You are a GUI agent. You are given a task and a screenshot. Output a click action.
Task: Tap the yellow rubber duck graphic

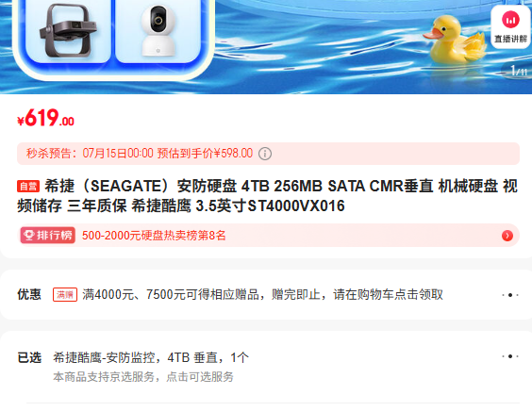tap(454, 40)
